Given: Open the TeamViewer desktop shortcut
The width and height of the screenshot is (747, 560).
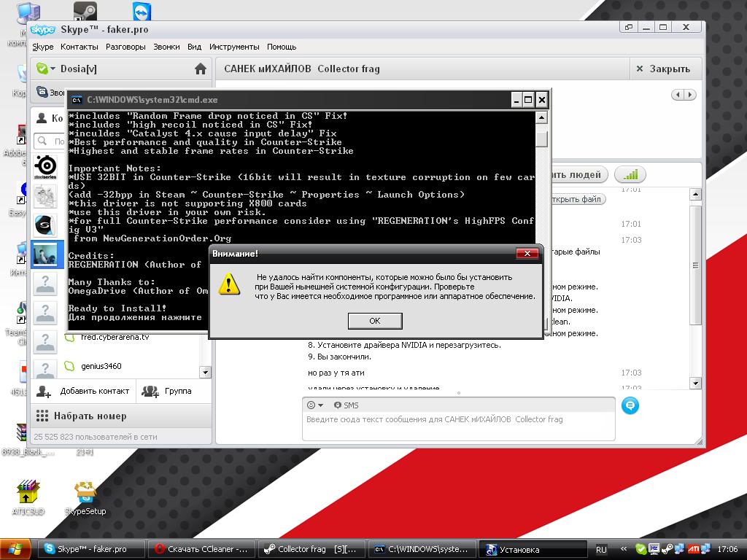Looking at the screenshot, I should tap(142, 12).
